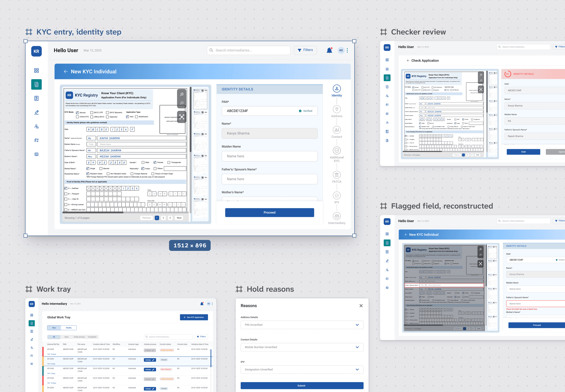The width and height of the screenshot is (565, 392).
Task: Select Under process tab in Work tray
Action: (79, 337)
